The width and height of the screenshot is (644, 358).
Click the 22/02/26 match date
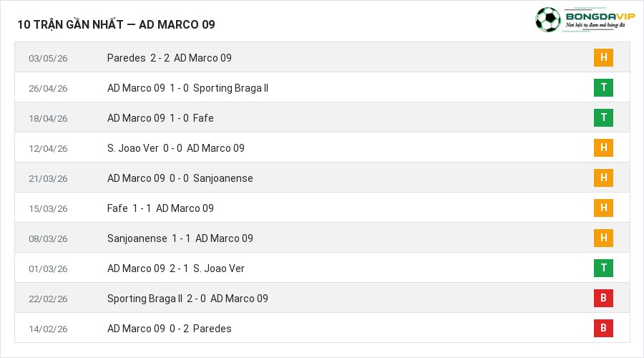48,299
